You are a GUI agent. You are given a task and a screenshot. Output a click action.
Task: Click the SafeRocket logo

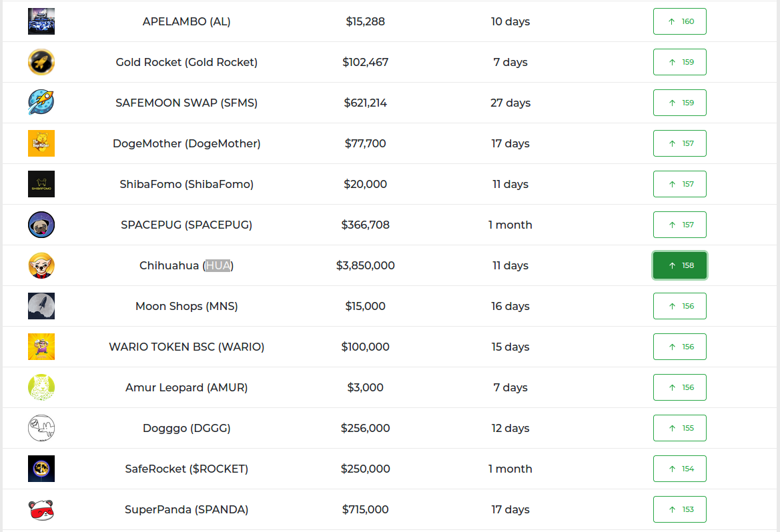(41, 469)
